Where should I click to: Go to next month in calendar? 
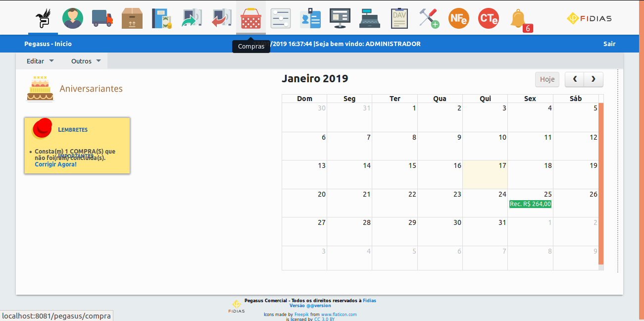point(594,79)
